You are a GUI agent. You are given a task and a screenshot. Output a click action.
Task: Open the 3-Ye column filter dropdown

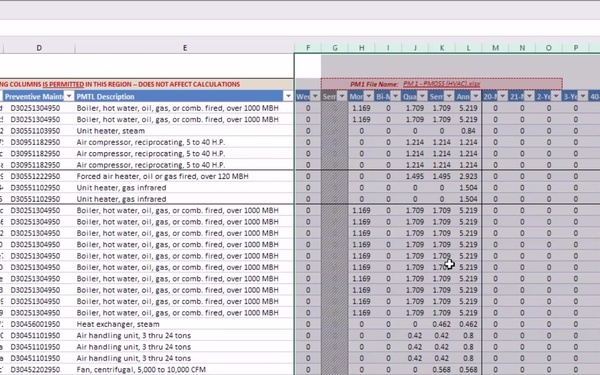pyautogui.click(x=583, y=96)
